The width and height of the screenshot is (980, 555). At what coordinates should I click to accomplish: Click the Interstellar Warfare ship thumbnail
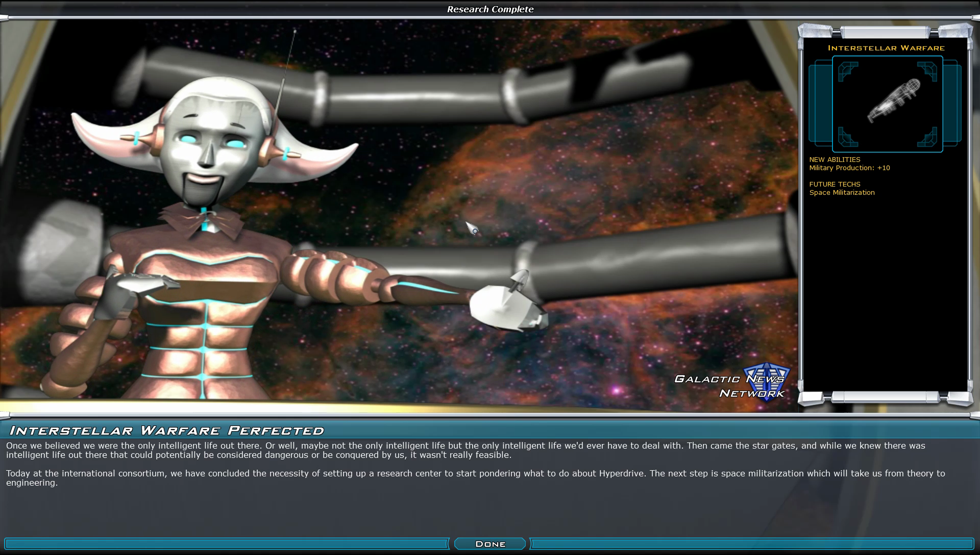887,104
